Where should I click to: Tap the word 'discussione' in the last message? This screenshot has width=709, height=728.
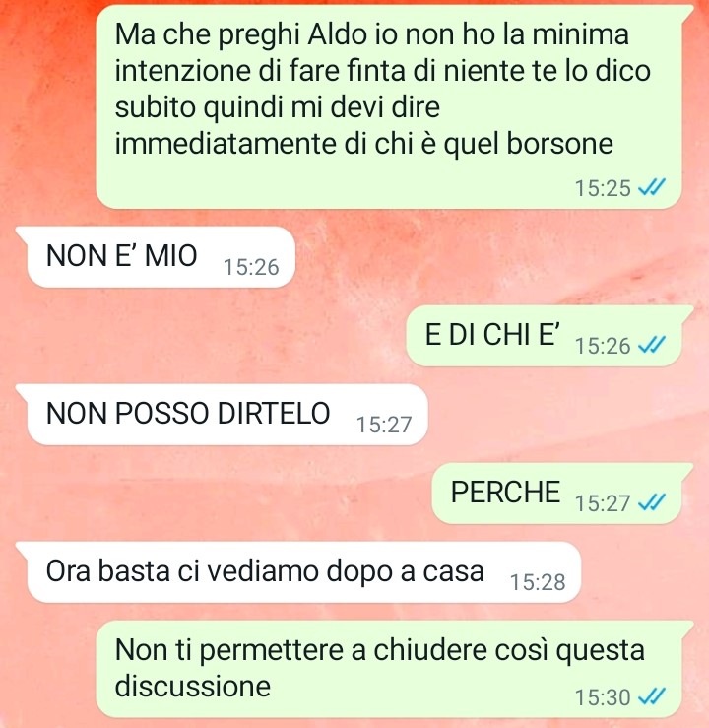(193, 686)
